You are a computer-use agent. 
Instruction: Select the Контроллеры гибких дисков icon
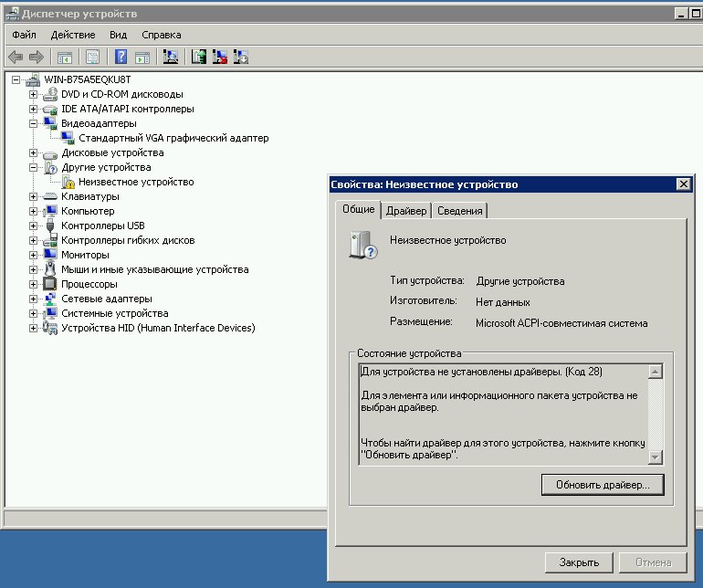(x=50, y=240)
